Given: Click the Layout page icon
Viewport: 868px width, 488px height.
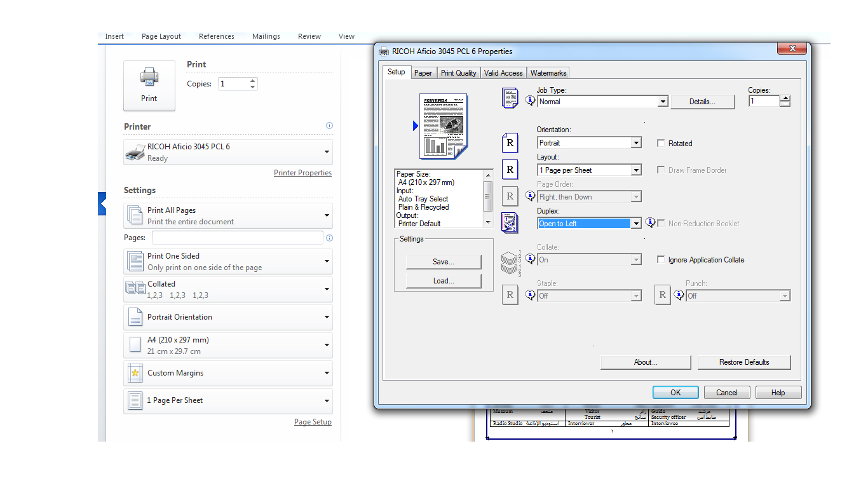Looking at the screenshot, I should pyautogui.click(x=510, y=170).
